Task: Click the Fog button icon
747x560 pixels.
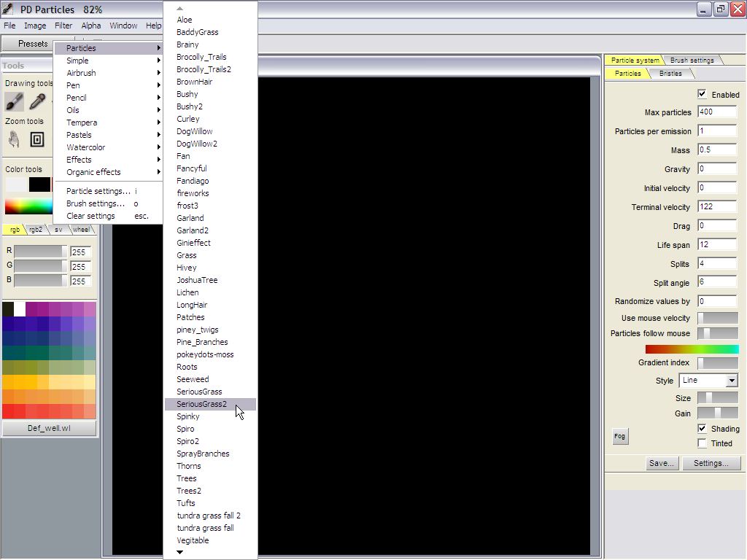Action: coord(619,436)
